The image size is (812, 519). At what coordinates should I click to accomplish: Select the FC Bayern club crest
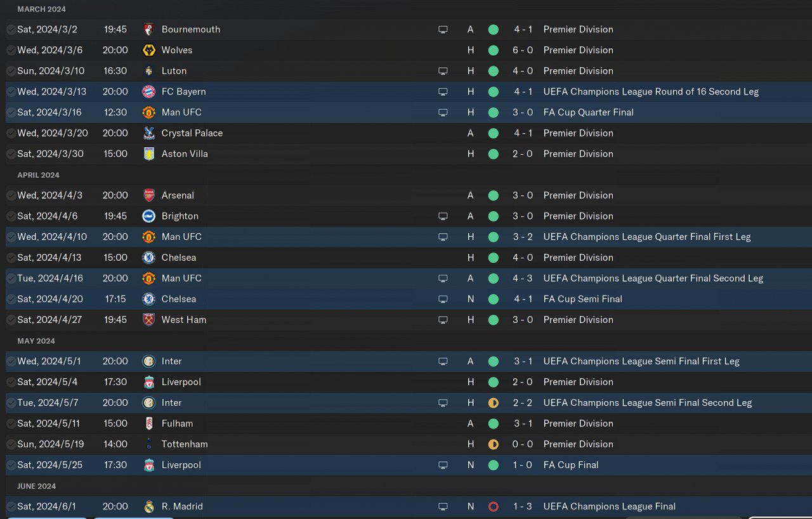149,91
